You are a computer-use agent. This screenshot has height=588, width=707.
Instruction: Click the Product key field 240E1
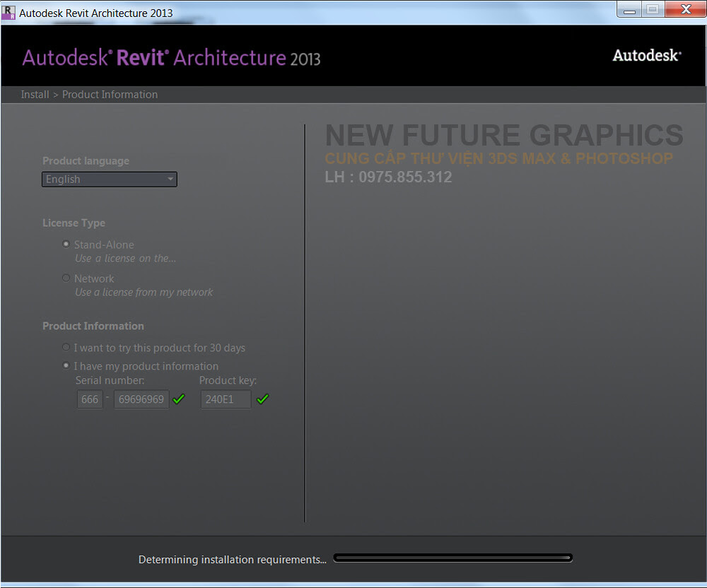tap(226, 399)
